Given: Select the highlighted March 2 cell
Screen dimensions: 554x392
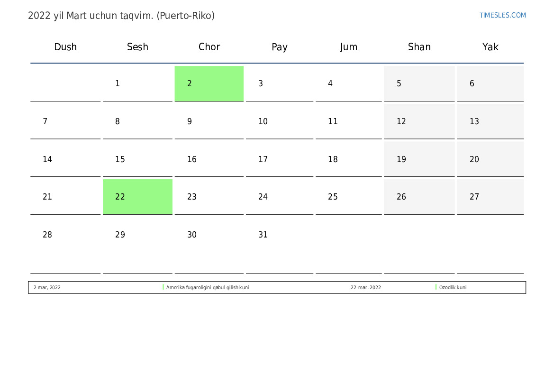Looking at the screenshot, I should click(209, 83).
